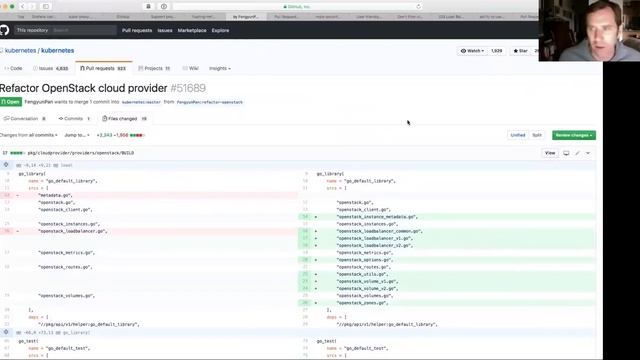Star the repository
This screenshot has height=360, width=640.
point(520,51)
